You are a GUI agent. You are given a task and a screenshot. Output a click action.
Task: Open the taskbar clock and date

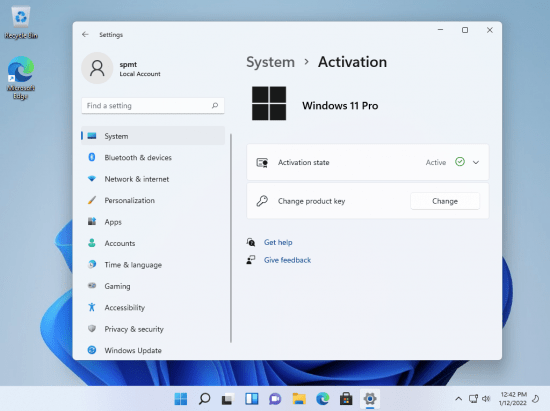coord(513,399)
